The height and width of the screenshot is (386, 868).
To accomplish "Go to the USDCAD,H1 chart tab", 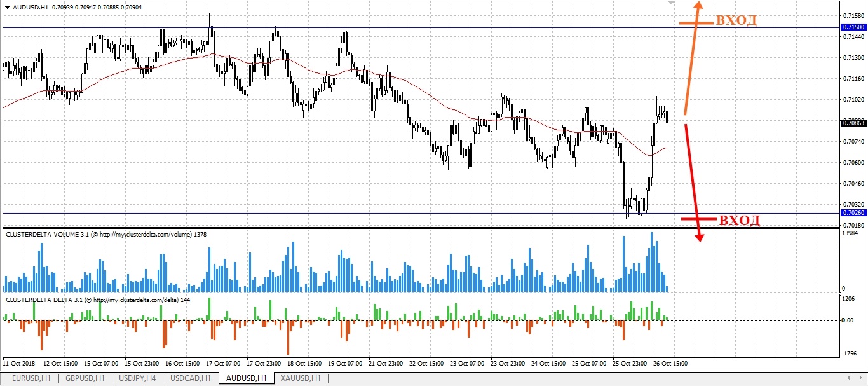I will 191,378.
